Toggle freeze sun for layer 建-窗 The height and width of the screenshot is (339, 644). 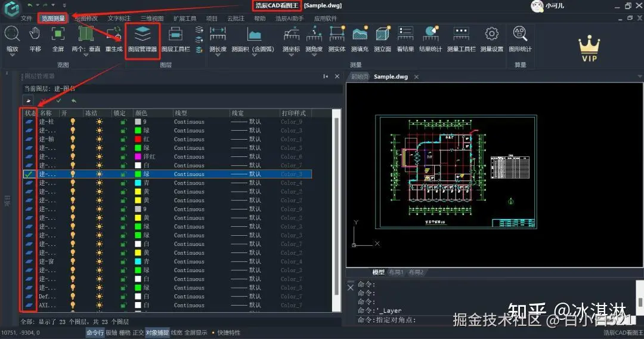click(99, 261)
